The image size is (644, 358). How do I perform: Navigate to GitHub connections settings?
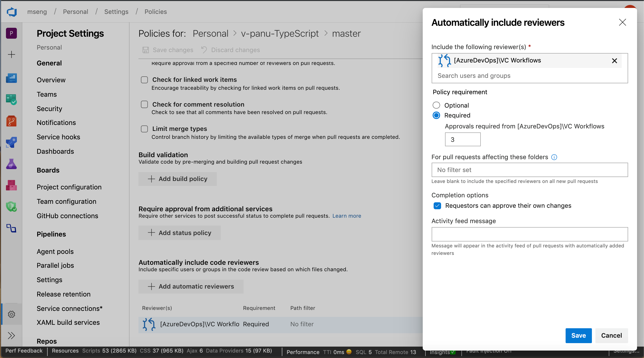click(x=67, y=216)
